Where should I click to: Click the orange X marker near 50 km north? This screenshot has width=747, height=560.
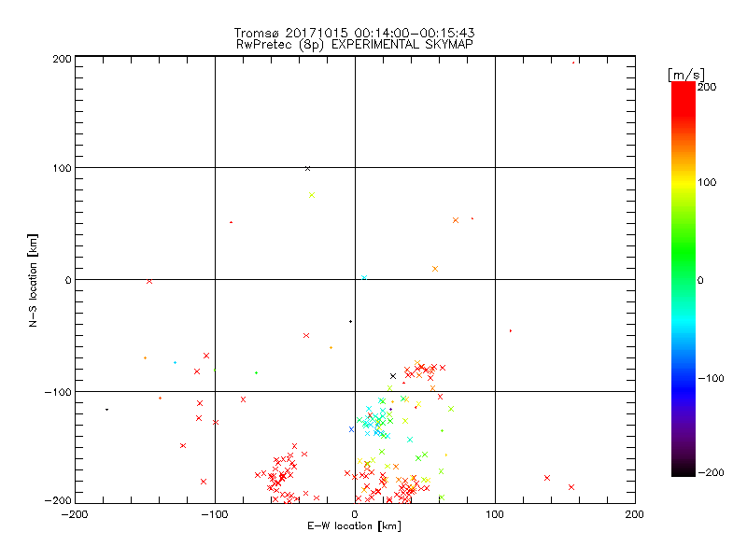(x=456, y=220)
